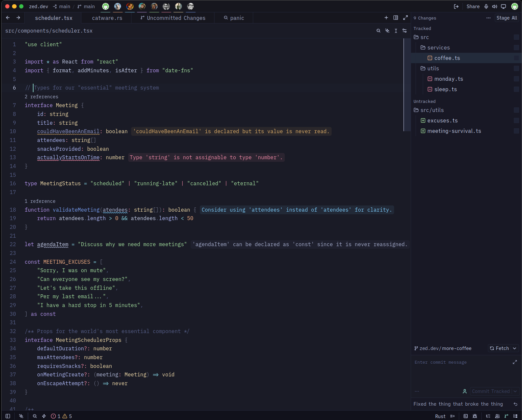Go back with the left arrow
Image resolution: width=522 pixels, height=420 pixels.
(x=8, y=18)
